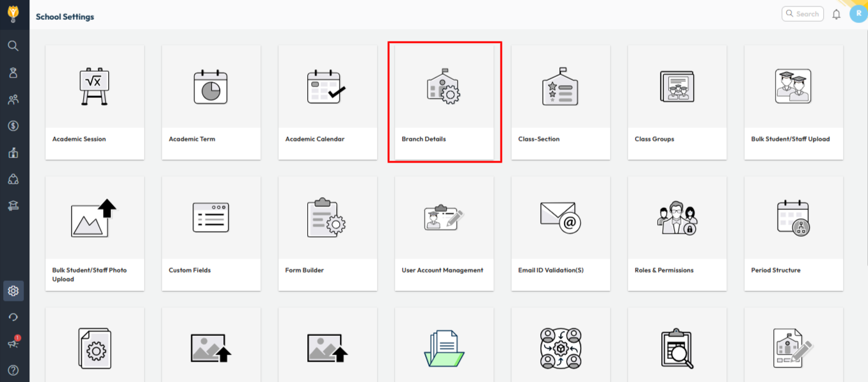Open the Branch Details tile
This screenshot has width=868, height=382.
[x=444, y=102]
